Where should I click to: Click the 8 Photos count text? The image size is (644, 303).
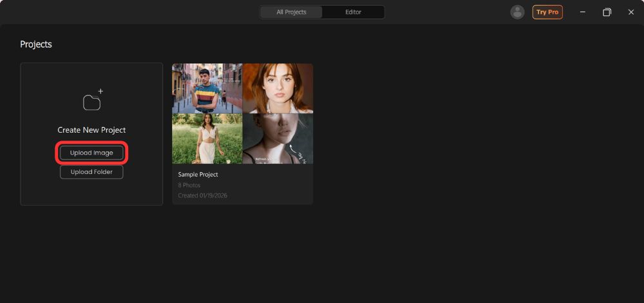[189, 185]
